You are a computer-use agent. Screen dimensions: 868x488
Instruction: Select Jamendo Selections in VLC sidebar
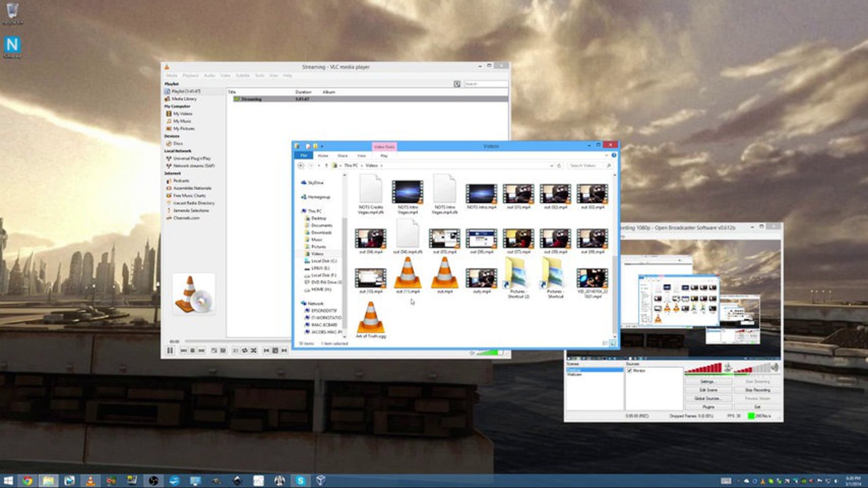[188, 211]
